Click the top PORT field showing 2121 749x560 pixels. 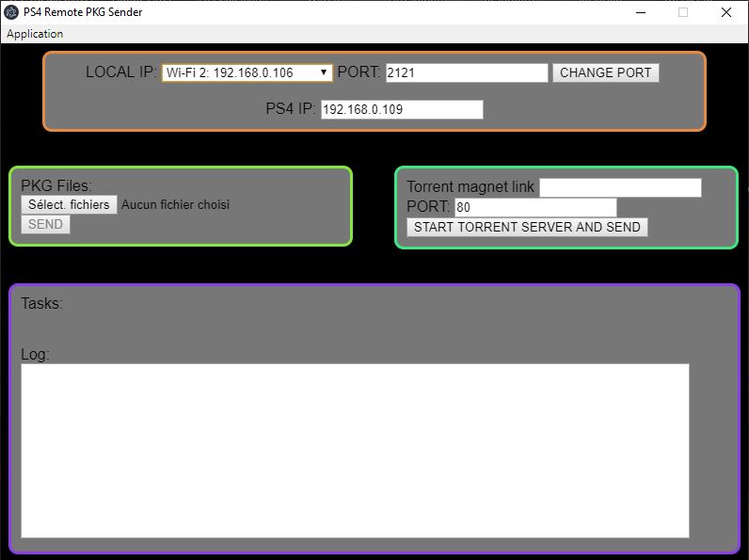coord(467,72)
